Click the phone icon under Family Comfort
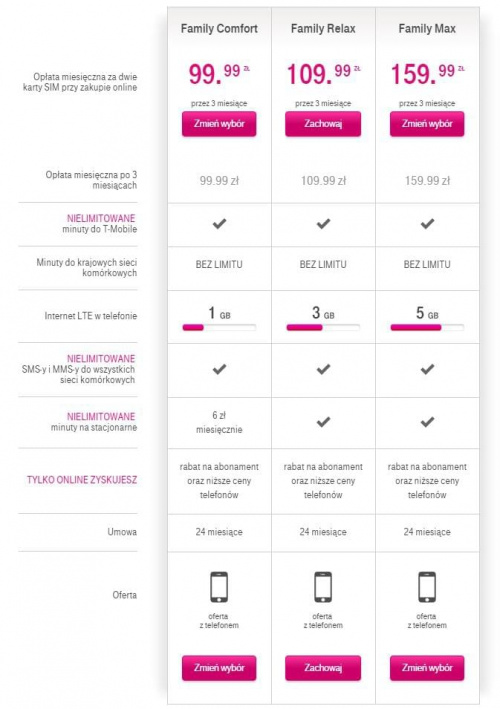Viewport: 500px width, 709px height. point(219,587)
